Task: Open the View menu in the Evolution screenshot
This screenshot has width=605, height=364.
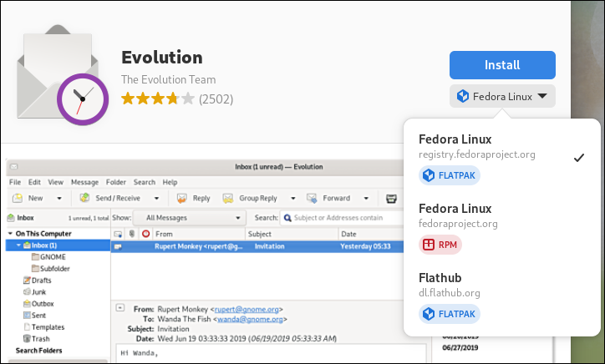Action: [x=55, y=182]
